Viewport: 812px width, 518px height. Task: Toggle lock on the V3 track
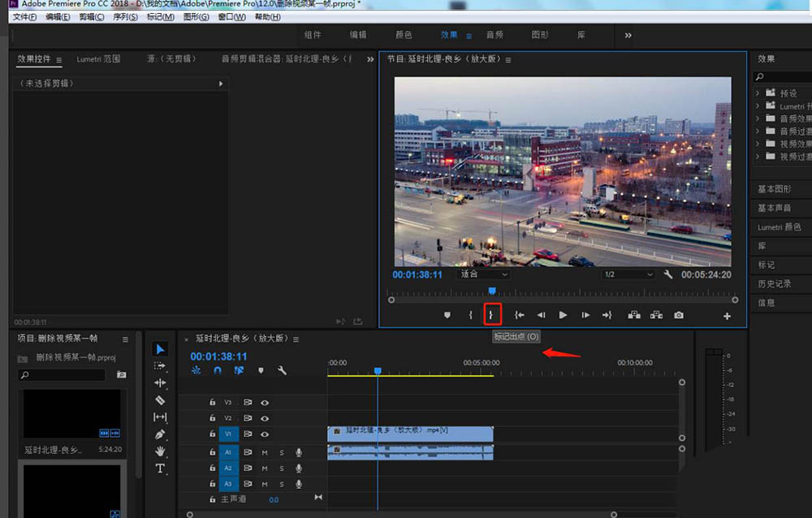(x=213, y=402)
